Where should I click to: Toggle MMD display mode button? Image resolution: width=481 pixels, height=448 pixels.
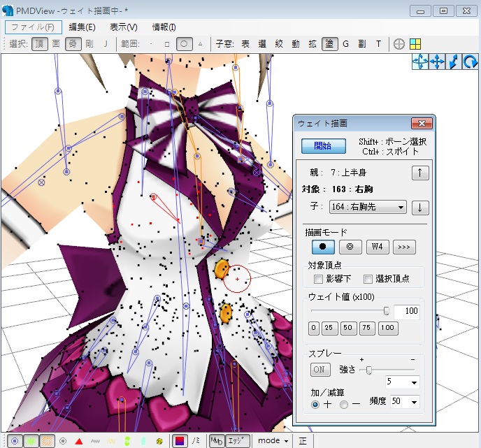217,441
